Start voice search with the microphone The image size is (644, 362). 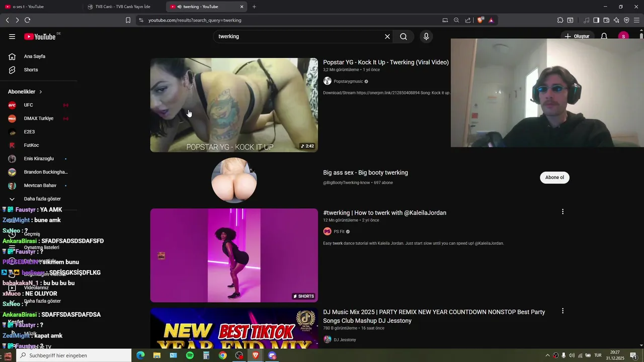(426, 37)
